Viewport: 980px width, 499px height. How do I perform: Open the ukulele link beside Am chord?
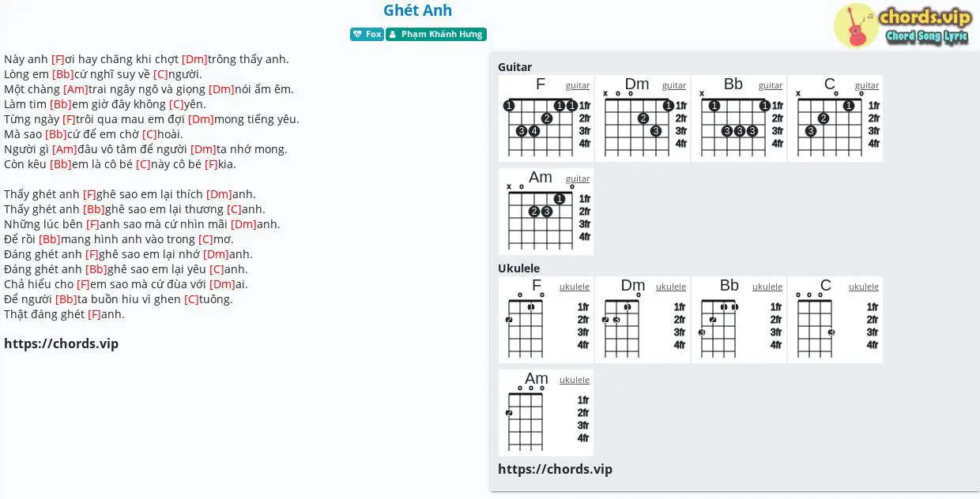tap(575, 380)
